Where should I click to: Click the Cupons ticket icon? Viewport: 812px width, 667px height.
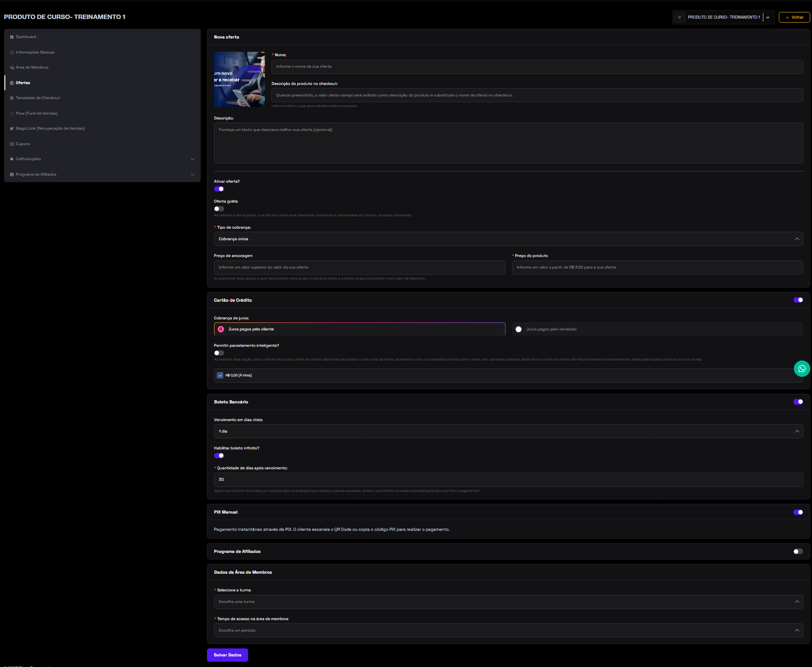(12, 144)
